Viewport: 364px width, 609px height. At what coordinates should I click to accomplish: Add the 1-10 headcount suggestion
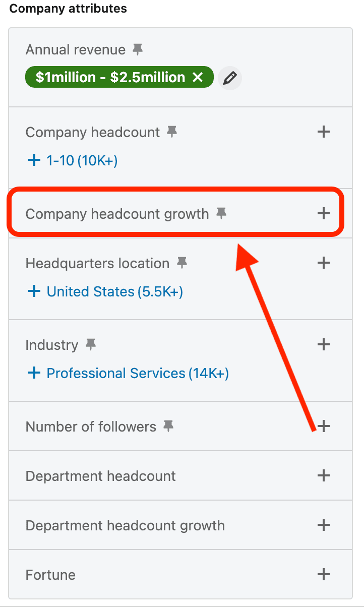(x=72, y=160)
